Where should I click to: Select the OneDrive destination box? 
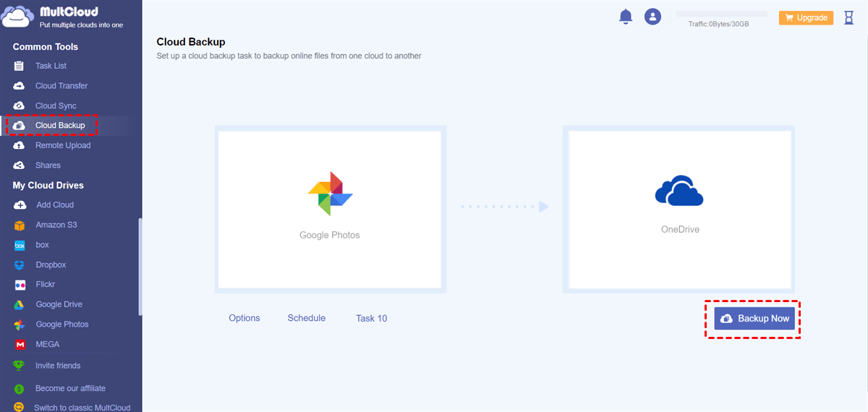[679, 209]
